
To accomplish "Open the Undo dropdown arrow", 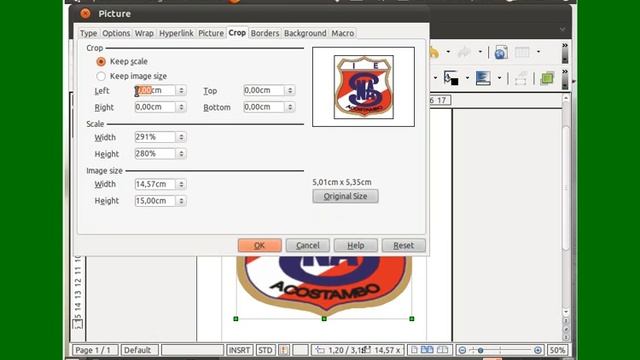I will pos(448,52).
